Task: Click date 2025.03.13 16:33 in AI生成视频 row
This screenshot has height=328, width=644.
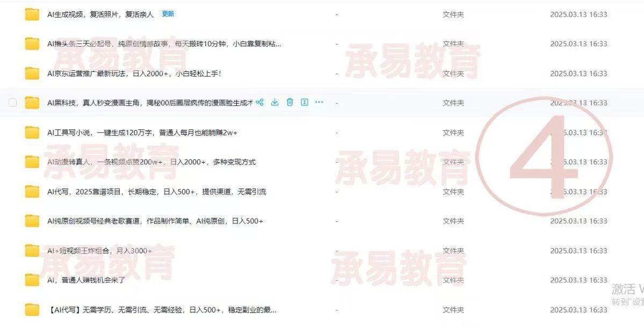Action: coord(578,14)
